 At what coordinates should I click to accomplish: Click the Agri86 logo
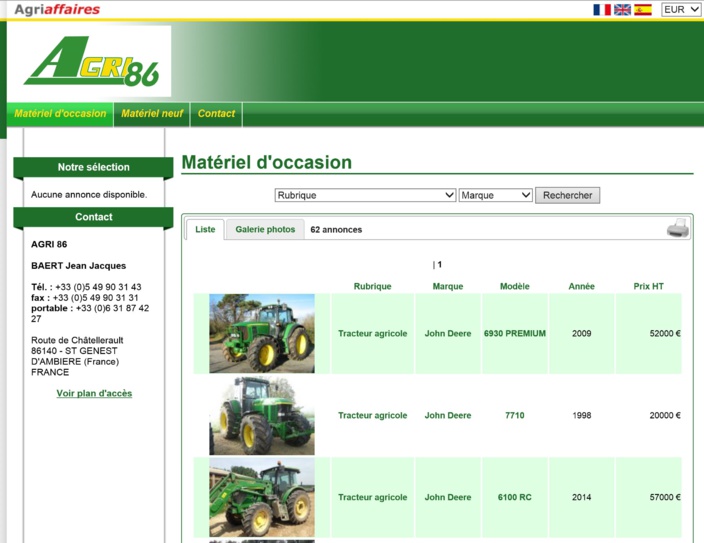(92, 62)
